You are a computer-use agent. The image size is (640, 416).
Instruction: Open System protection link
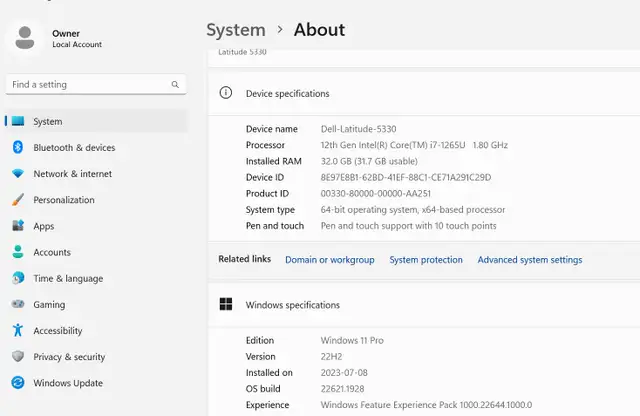click(426, 260)
